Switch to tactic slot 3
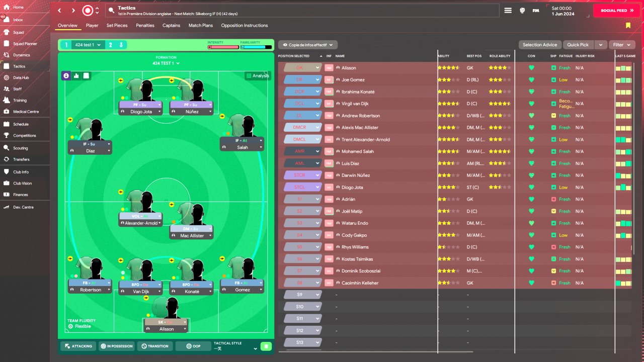The image size is (644, 362). [121, 45]
